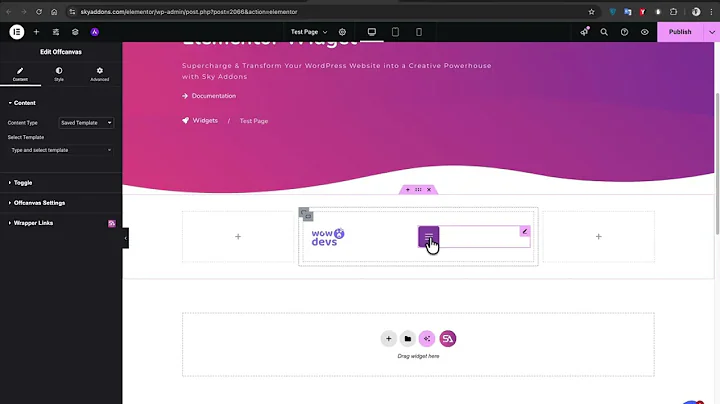
Task: Add element in the right empty column
Action: pos(598,236)
